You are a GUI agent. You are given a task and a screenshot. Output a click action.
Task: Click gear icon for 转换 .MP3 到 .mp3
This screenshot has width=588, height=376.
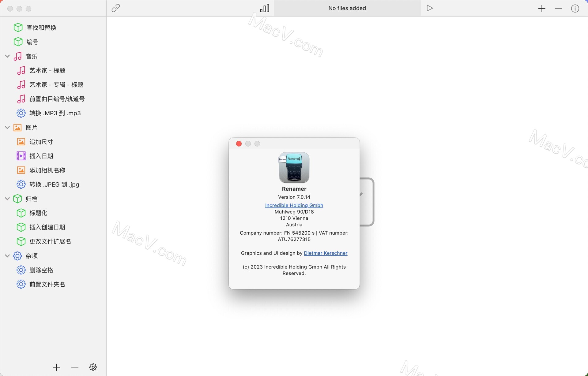click(x=21, y=113)
